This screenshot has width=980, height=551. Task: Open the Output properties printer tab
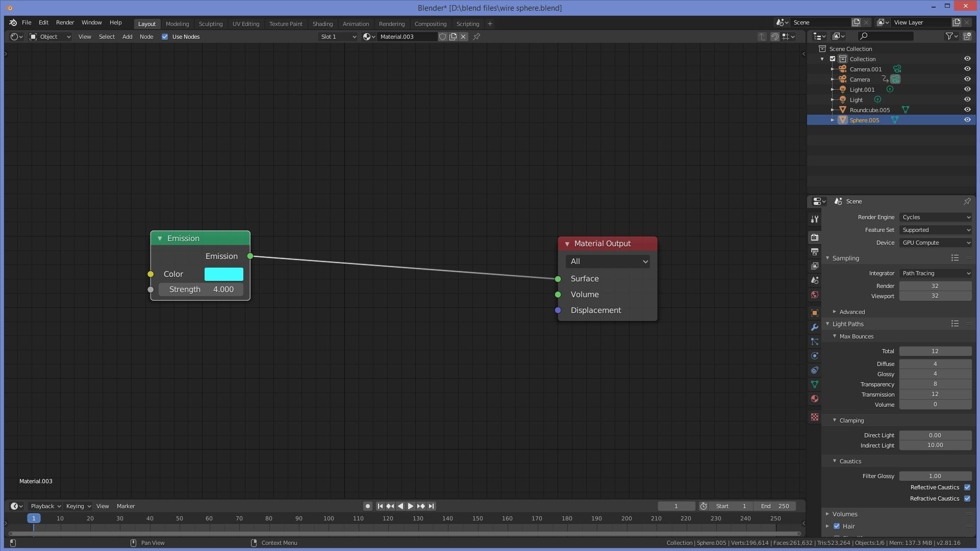(x=815, y=252)
